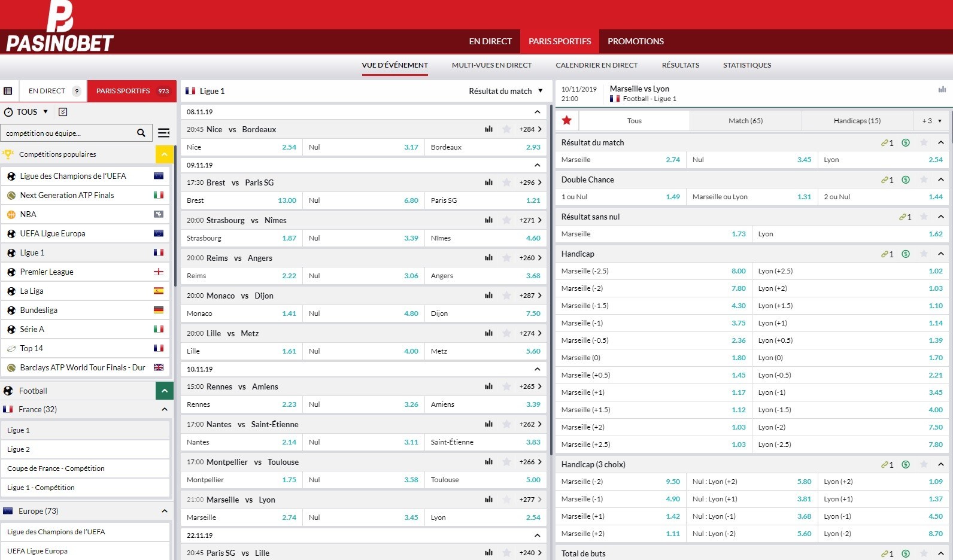This screenshot has width=953, height=560.
Task: Toggle favorite star for Double Chance market
Action: tap(924, 179)
